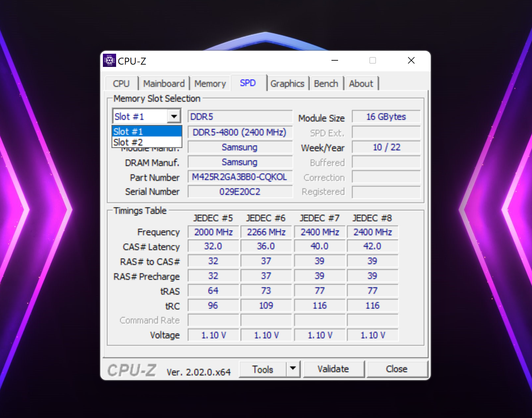532x418 pixels.
Task: Expand the Tools dropdown arrow
Action: (x=293, y=369)
